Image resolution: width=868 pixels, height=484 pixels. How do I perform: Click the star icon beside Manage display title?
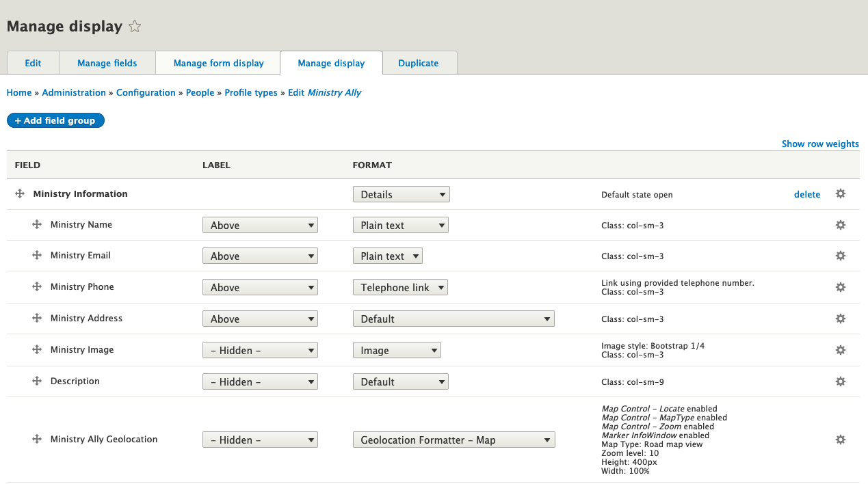click(x=134, y=26)
